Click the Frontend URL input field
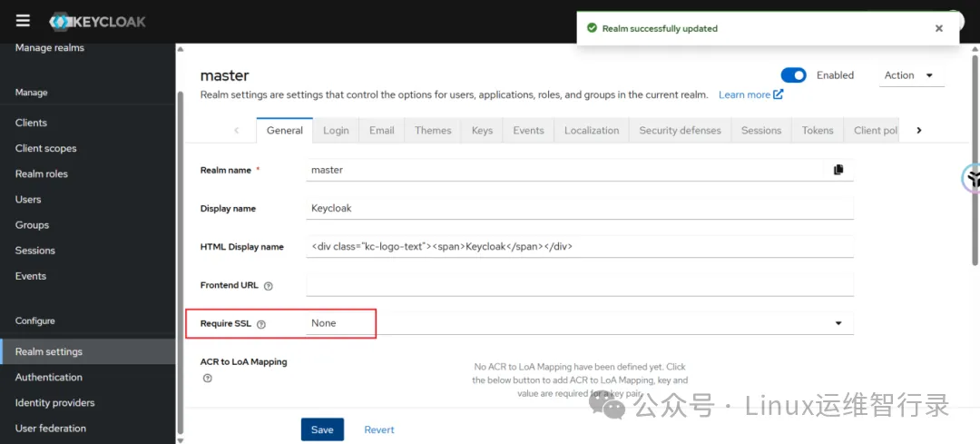The width and height of the screenshot is (980, 444). click(x=580, y=285)
